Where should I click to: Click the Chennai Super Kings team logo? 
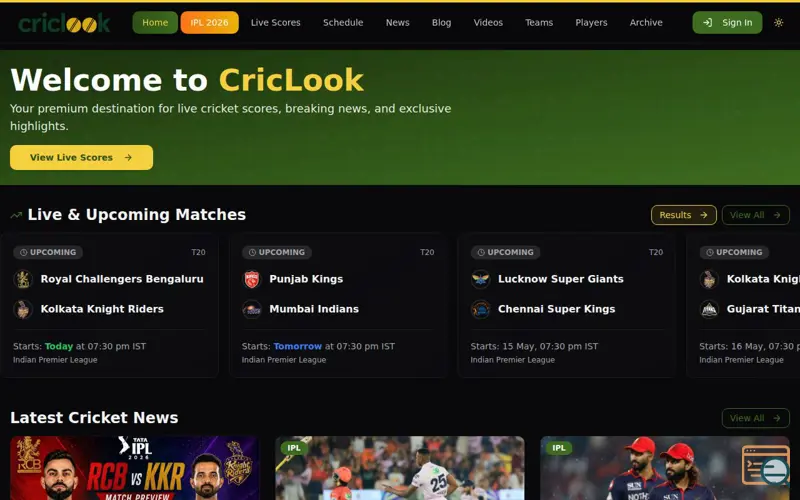pyautogui.click(x=481, y=309)
